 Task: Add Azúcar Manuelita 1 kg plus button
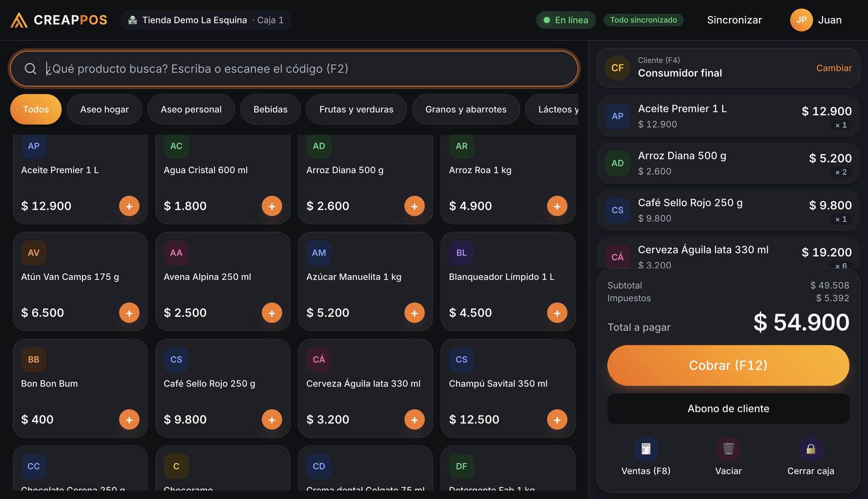[x=414, y=313]
